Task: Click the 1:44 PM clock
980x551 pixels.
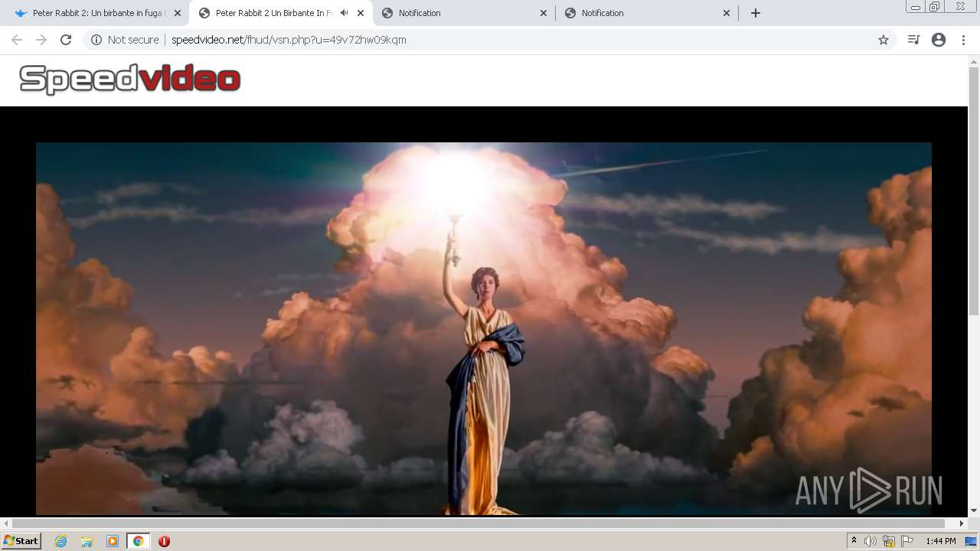Action: [941, 541]
